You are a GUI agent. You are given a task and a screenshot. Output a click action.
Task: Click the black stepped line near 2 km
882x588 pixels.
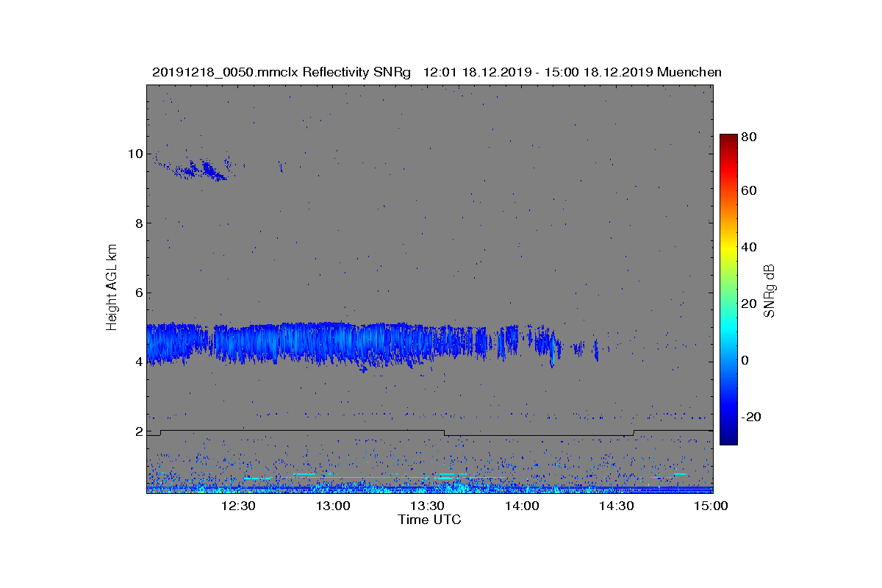point(430,433)
